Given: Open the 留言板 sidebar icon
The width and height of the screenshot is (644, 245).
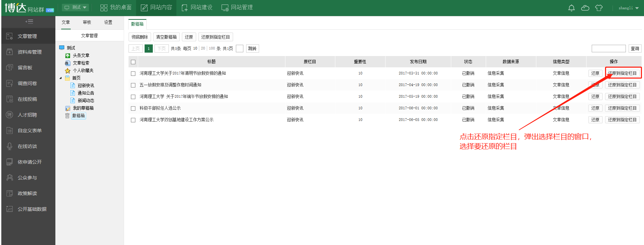Looking at the screenshot, I should (10, 68).
